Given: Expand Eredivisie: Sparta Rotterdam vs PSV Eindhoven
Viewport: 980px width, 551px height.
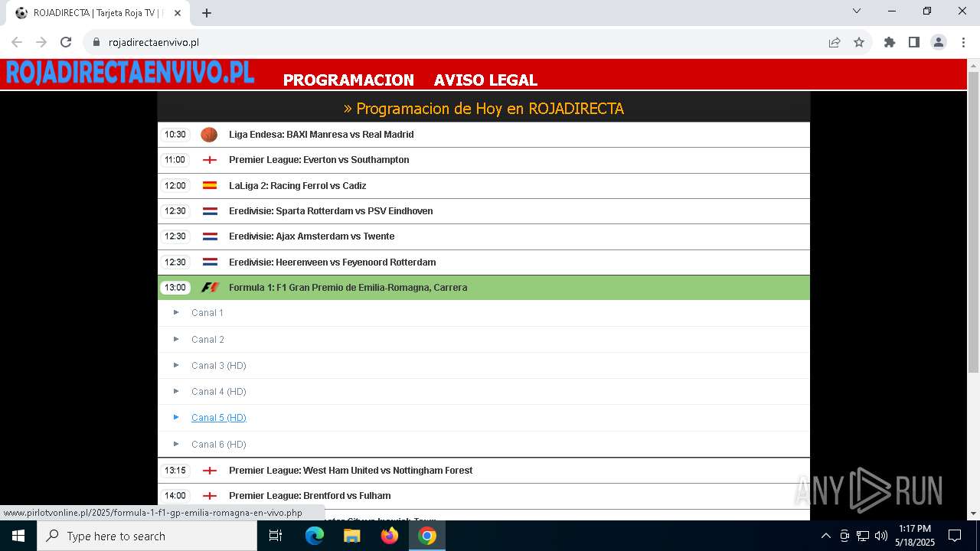Looking at the screenshot, I should (x=484, y=211).
